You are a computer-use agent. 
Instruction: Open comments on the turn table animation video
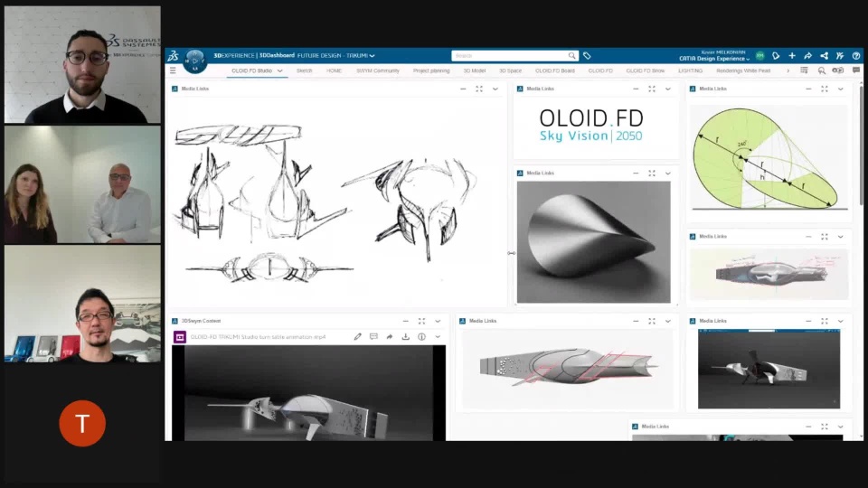(373, 336)
